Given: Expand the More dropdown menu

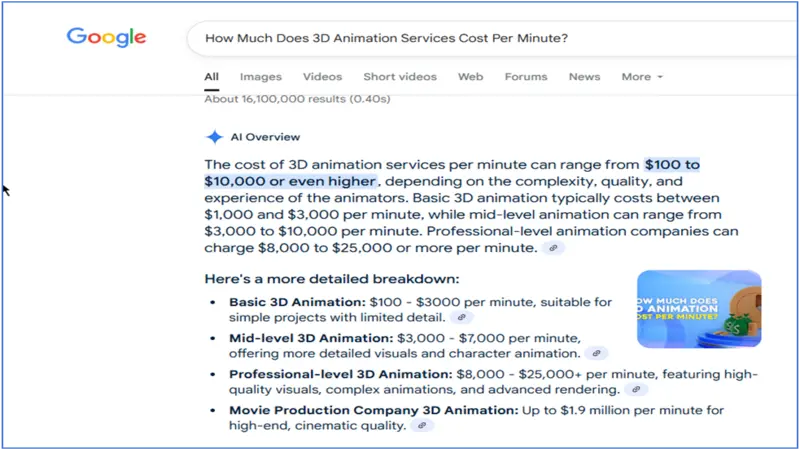Looking at the screenshot, I should (642, 77).
